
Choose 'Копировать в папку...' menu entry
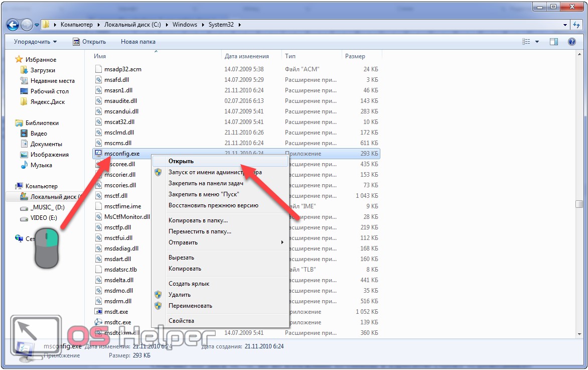tap(220, 220)
